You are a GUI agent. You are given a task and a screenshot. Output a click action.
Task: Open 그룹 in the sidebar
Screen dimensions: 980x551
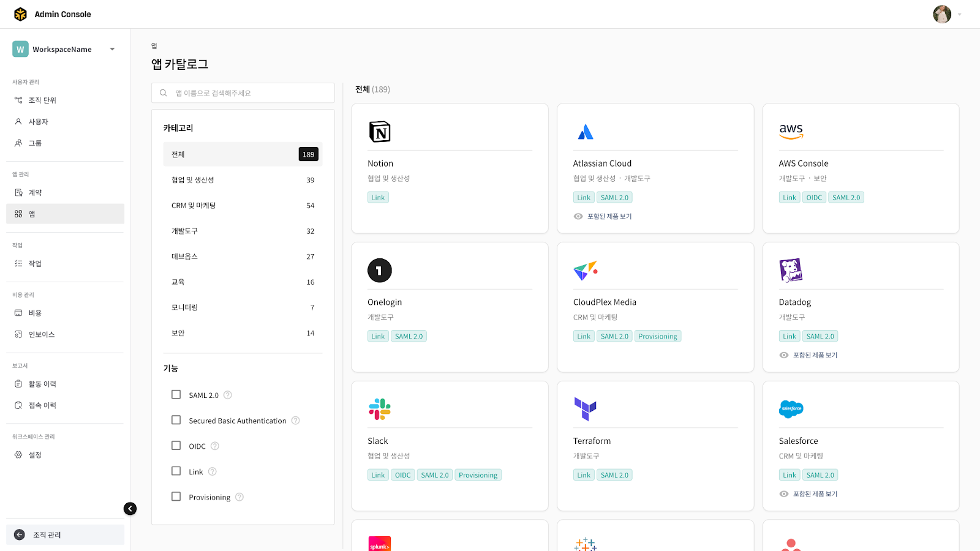tap(65, 143)
